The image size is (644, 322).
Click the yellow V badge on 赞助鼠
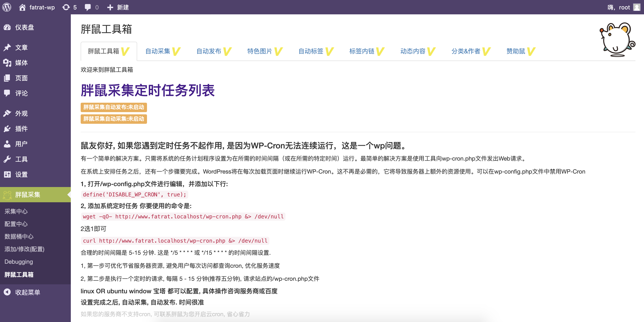click(x=531, y=51)
